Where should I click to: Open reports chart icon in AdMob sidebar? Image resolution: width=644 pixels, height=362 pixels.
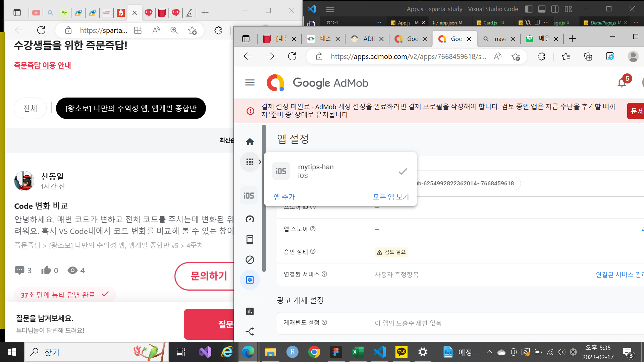[250, 311]
